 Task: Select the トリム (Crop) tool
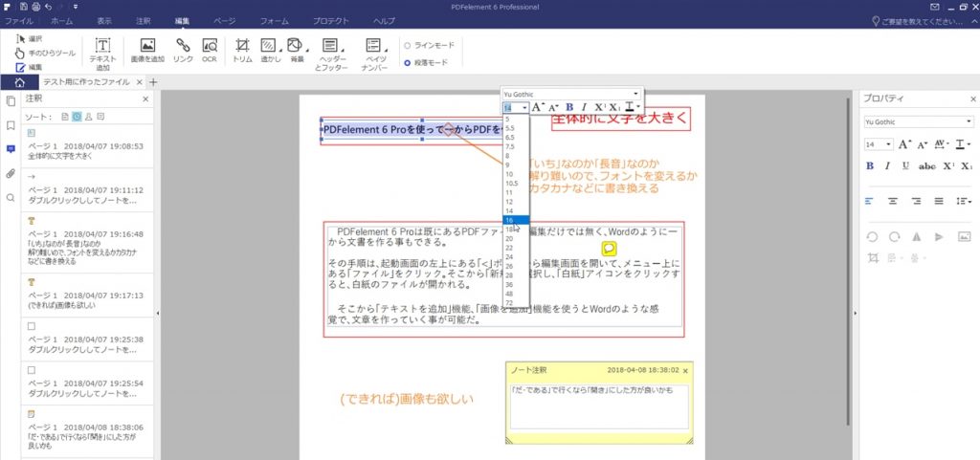point(242,51)
